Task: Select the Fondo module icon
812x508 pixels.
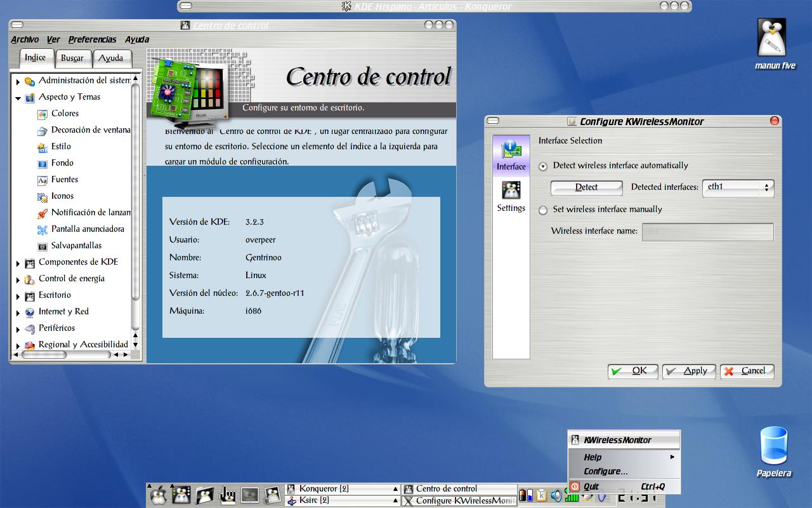Action: (x=42, y=164)
